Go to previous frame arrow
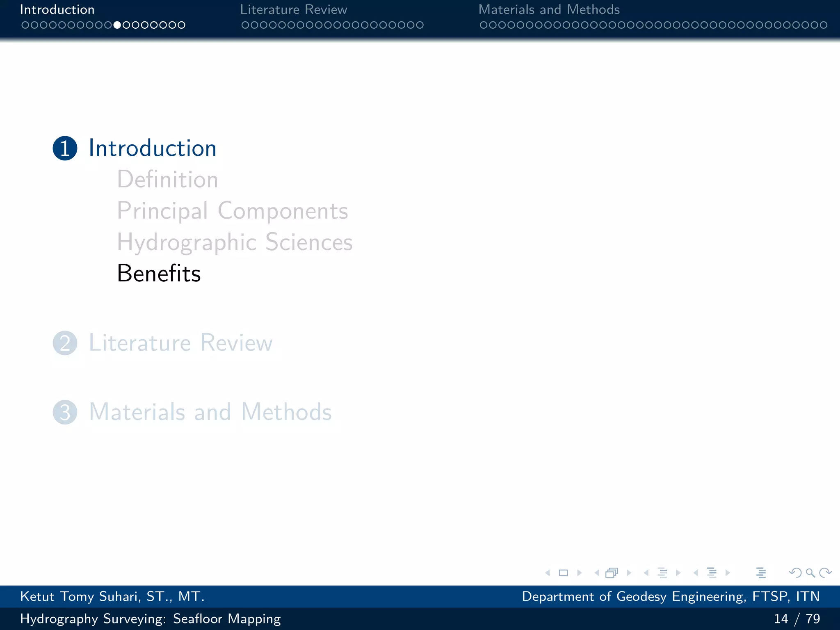 pos(597,573)
